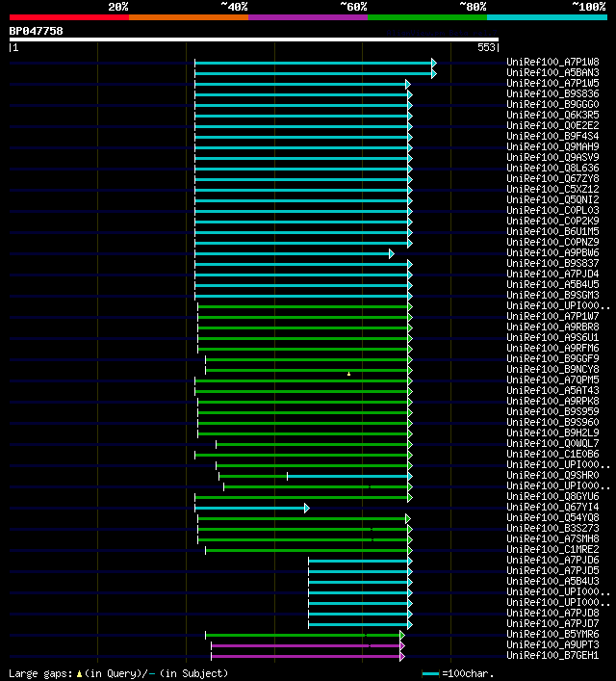Select the UniRef100_A5B4U5 hit label
The width and height of the screenshot is (616, 681).
pyautogui.click(x=552, y=284)
